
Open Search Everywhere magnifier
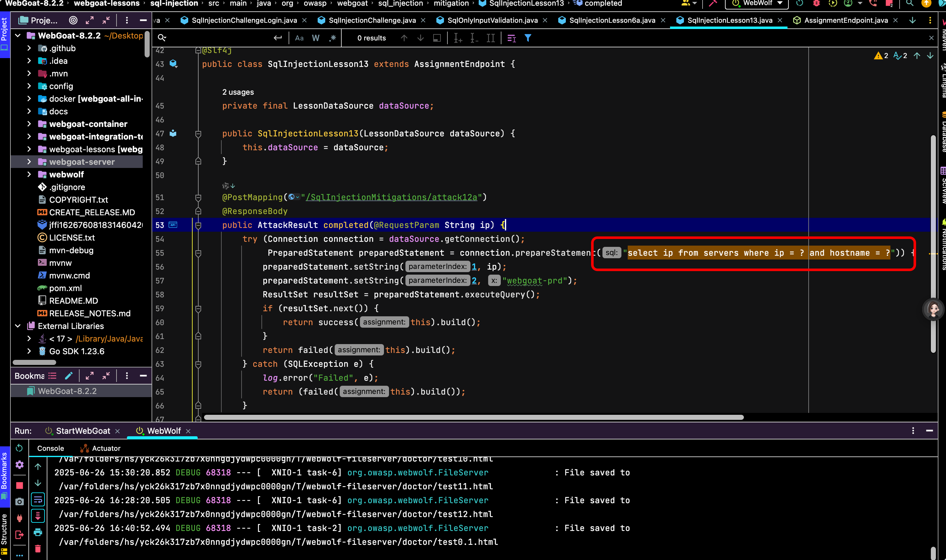click(910, 3)
